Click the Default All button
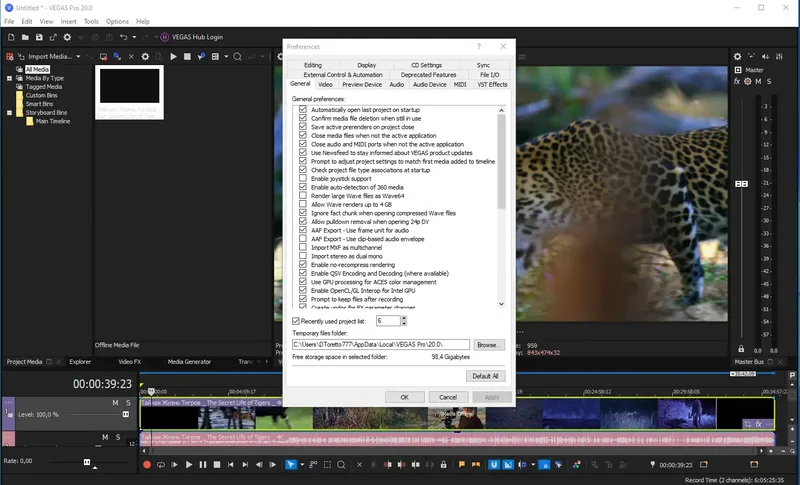The image size is (800, 485). pyautogui.click(x=485, y=376)
